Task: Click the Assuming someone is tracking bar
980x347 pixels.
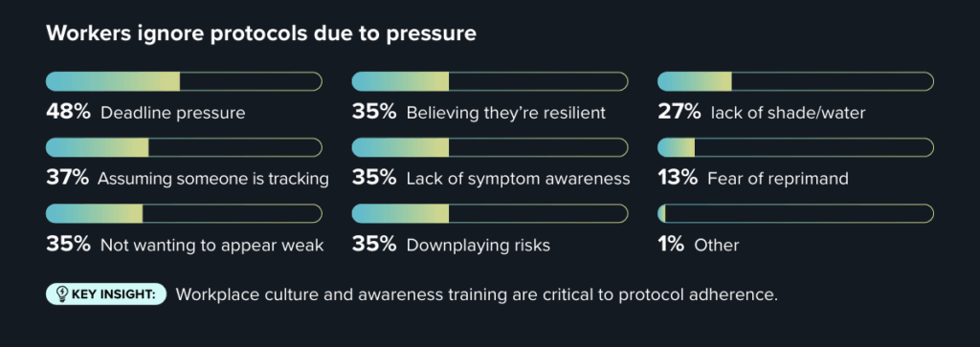Action: click(x=185, y=147)
